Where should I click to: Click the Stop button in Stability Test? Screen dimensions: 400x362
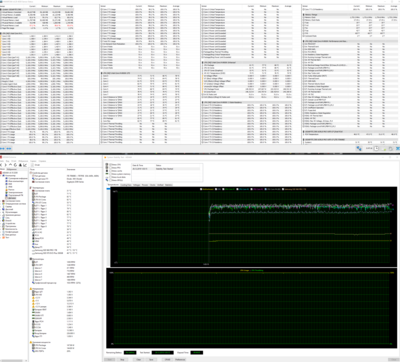[122, 360]
